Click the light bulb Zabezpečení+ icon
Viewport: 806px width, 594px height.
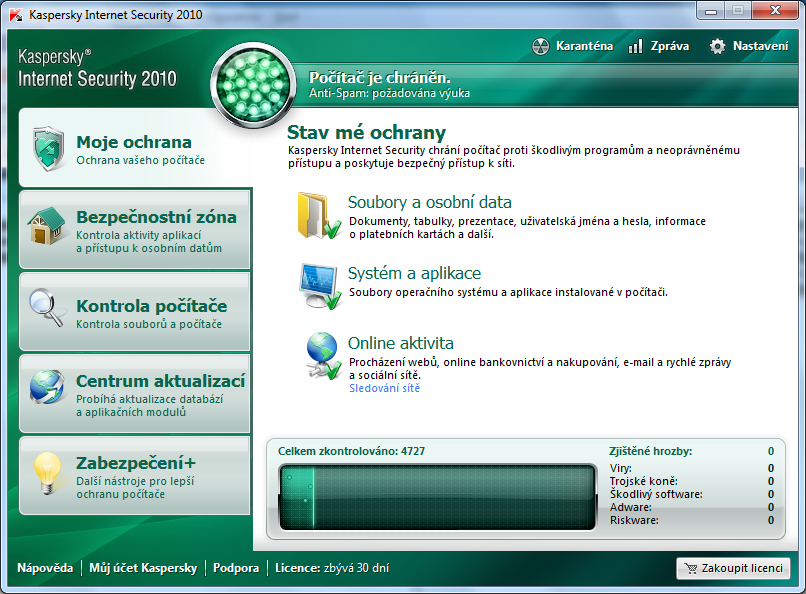coord(47,472)
